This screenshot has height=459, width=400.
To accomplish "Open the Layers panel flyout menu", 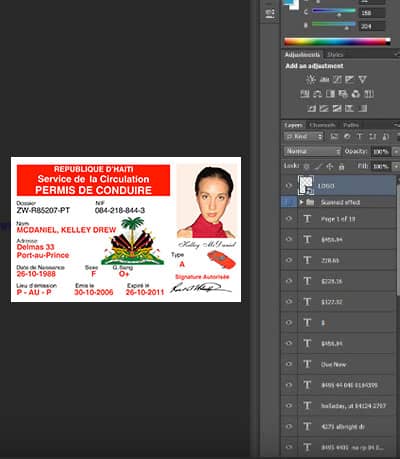I will (x=396, y=125).
